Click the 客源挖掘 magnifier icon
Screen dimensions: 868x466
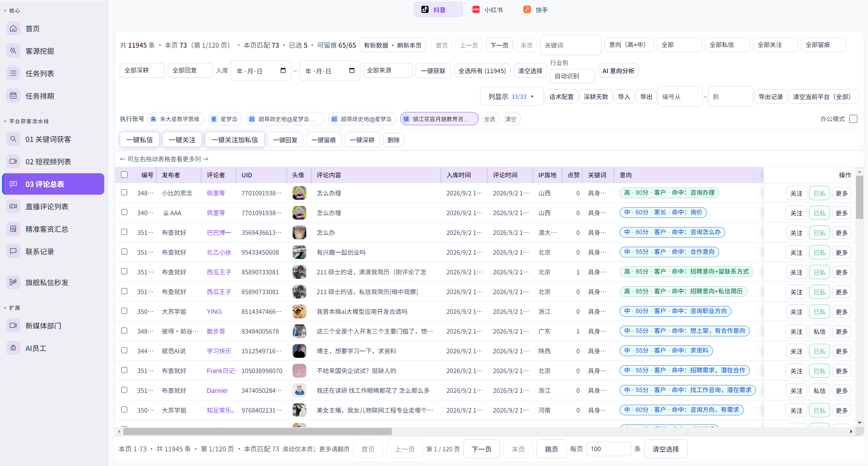coord(13,51)
